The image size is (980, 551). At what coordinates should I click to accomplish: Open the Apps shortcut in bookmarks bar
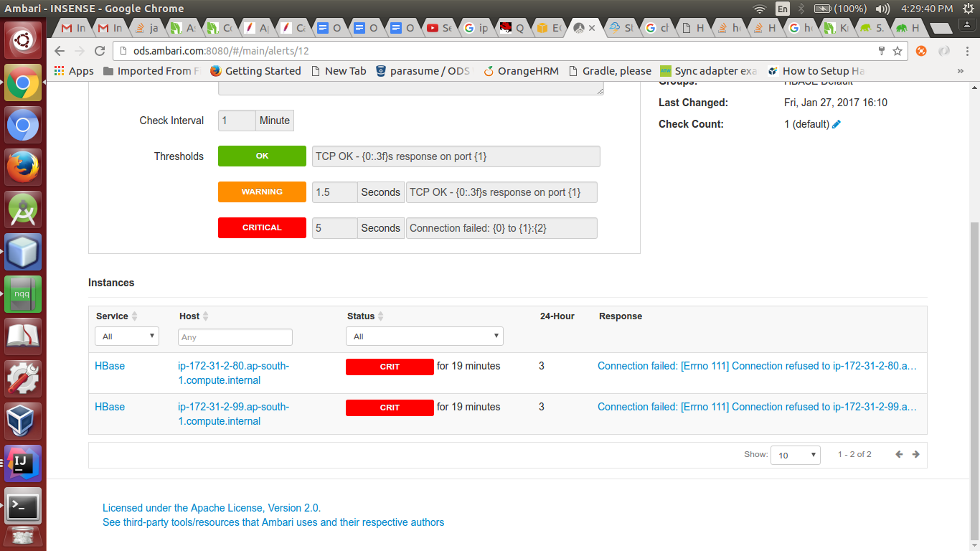(74, 71)
